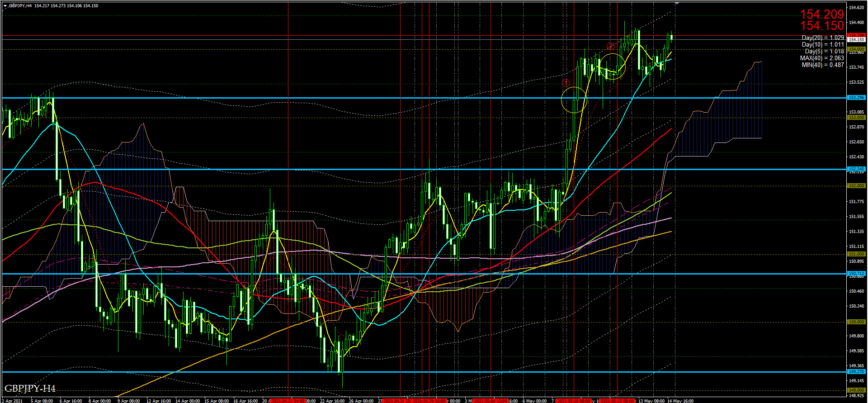868x403 pixels.
Task: Click the 150.460 price scale label
Action: click(857, 291)
